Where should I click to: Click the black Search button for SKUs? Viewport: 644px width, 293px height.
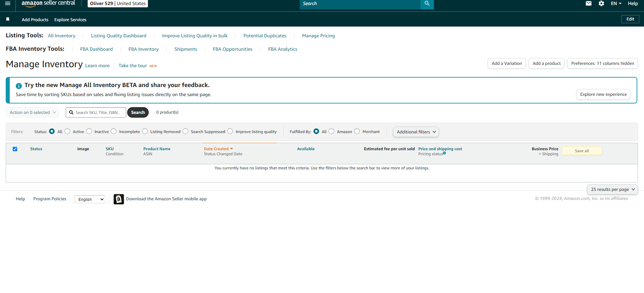[x=138, y=112]
